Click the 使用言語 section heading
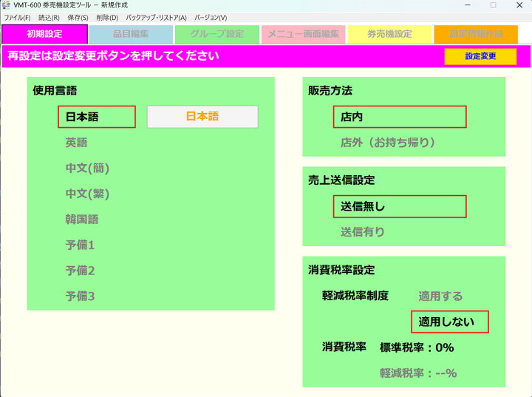 (x=55, y=91)
